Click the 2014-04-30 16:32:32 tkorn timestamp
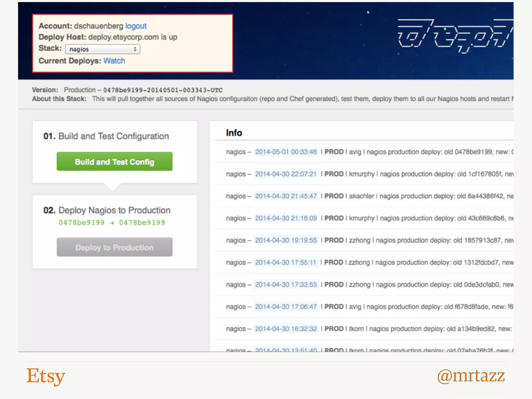The image size is (532, 399). [x=286, y=329]
